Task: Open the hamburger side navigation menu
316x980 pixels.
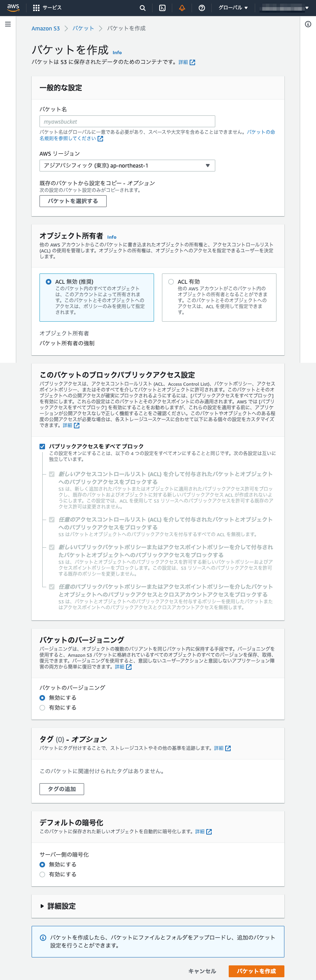Action: pyautogui.click(x=8, y=24)
